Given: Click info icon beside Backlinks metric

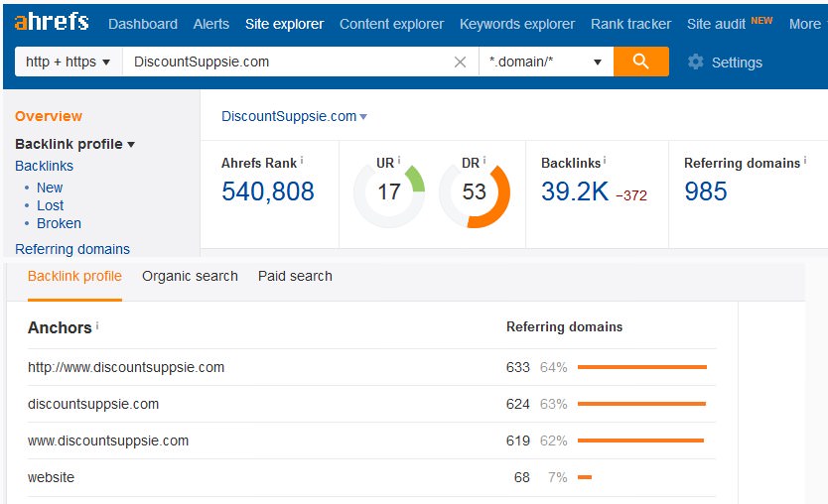Looking at the screenshot, I should tap(605, 161).
